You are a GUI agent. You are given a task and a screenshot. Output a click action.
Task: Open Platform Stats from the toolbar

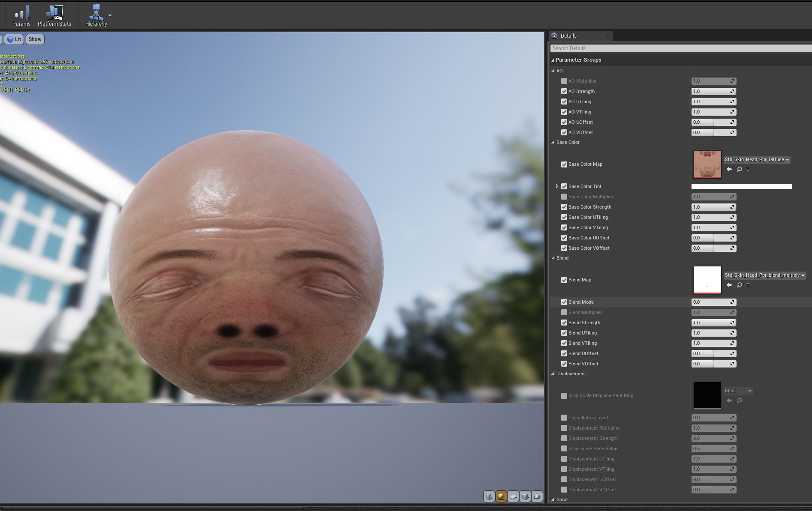(54, 16)
